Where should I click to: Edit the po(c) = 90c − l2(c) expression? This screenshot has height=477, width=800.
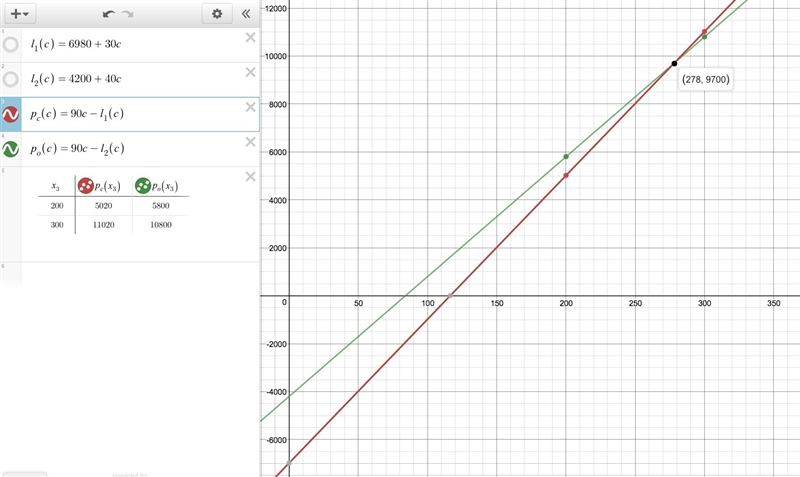[x=77, y=148]
